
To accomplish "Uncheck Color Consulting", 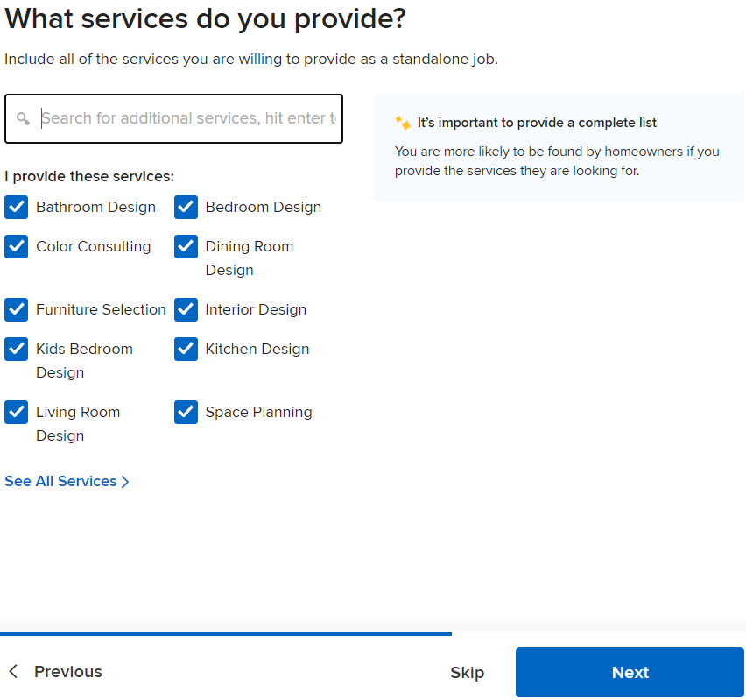I will pyautogui.click(x=16, y=246).
